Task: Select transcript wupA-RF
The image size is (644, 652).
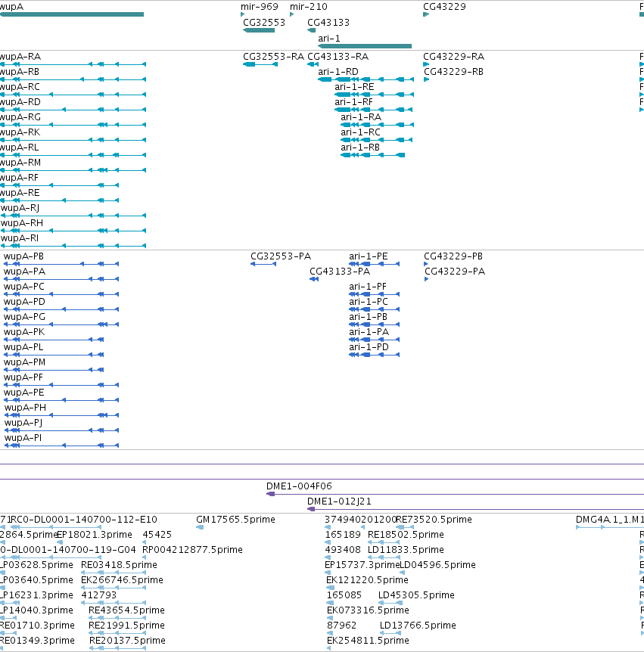Action: pyautogui.click(x=59, y=185)
